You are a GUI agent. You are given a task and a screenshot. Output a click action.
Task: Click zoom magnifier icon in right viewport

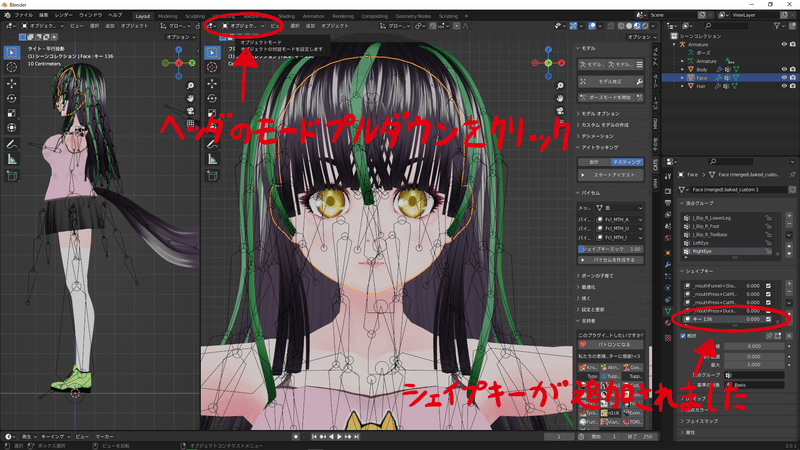[560, 86]
